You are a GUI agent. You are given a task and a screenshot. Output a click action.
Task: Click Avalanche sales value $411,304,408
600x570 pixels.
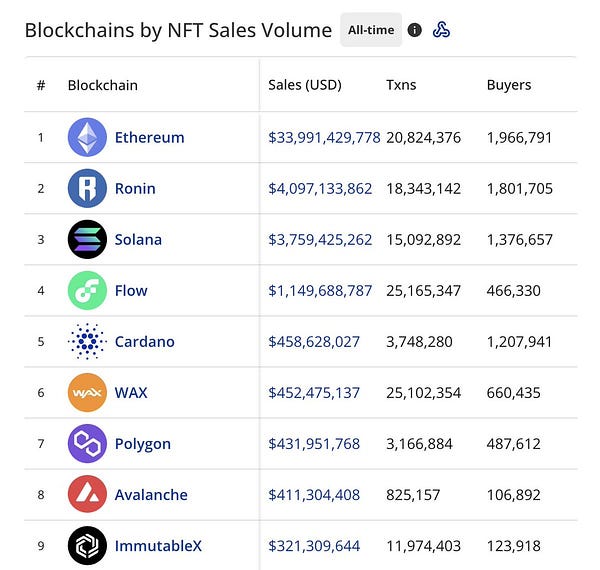[x=314, y=495]
